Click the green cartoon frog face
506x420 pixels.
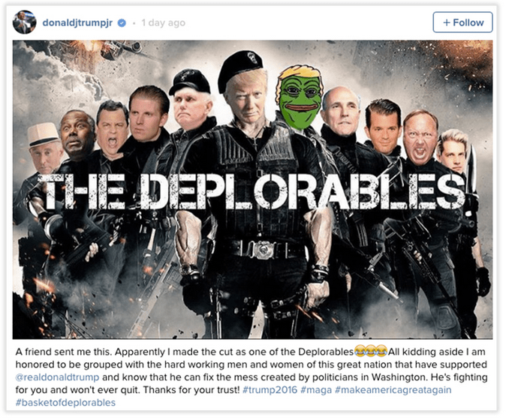300,97
